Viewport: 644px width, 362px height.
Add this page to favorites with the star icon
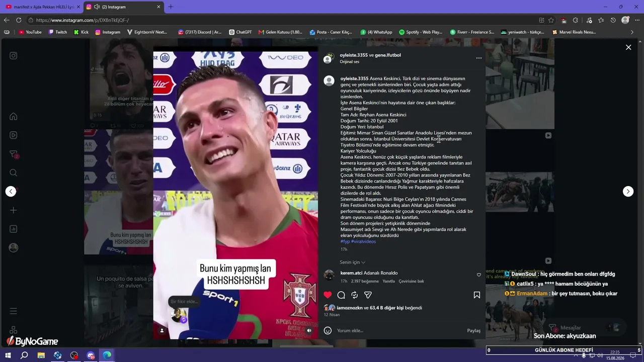coord(551,20)
